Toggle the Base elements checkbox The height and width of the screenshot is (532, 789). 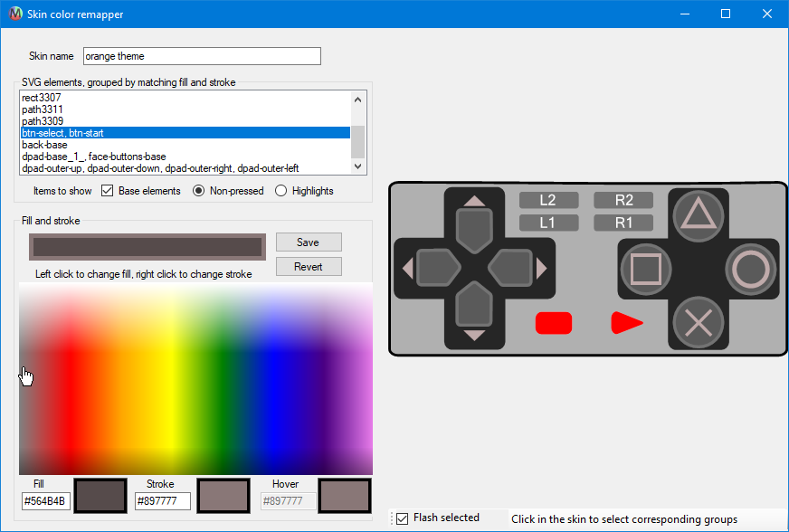click(107, 191)
